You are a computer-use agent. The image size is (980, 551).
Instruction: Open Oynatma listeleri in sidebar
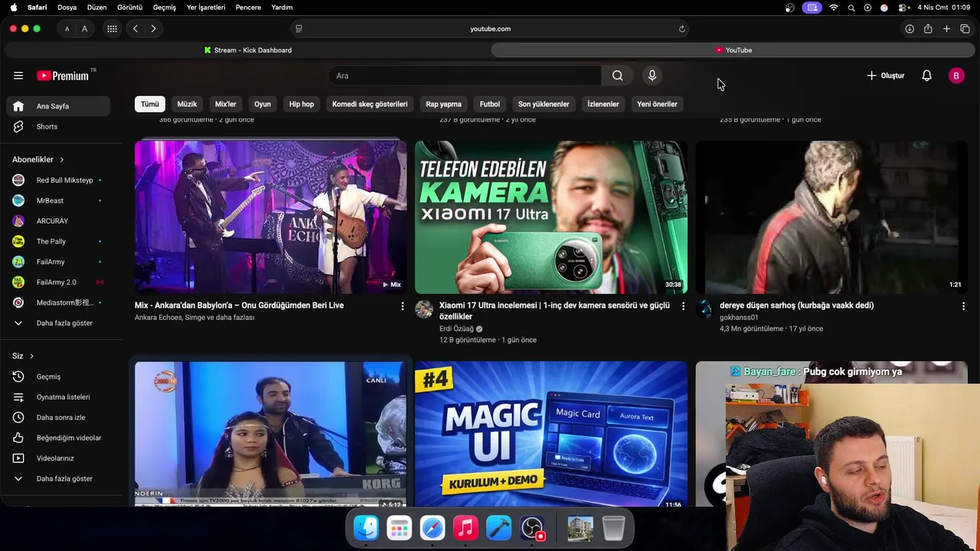pos(58,397)
